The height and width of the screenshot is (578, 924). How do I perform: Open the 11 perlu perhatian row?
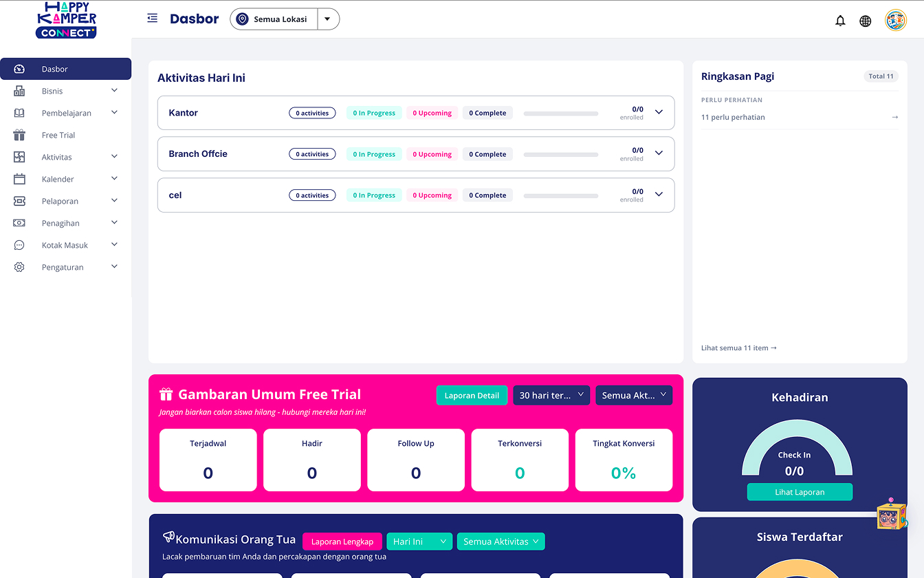click(800, 117)
